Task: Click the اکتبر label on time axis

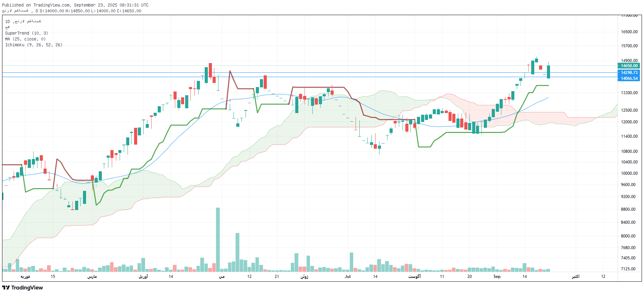Action: [x=575, y=277]
